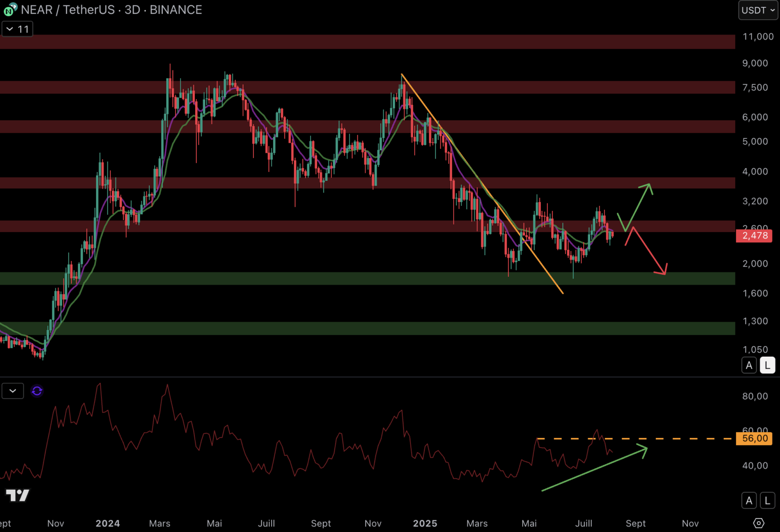The height and width of the screenshot is (532, 780).
Task: Toggle auto scale A on price pane
Action: click(x=749, y=366)
